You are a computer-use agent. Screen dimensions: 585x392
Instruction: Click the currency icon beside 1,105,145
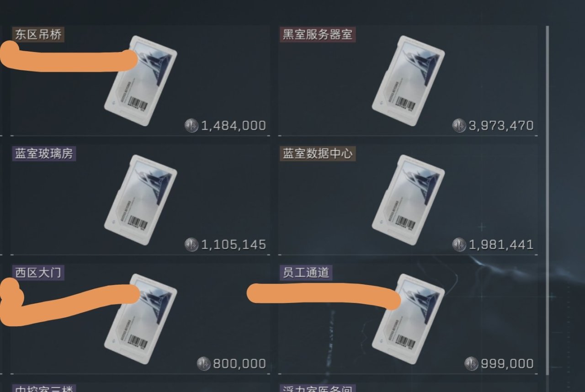tap(191, 244)
